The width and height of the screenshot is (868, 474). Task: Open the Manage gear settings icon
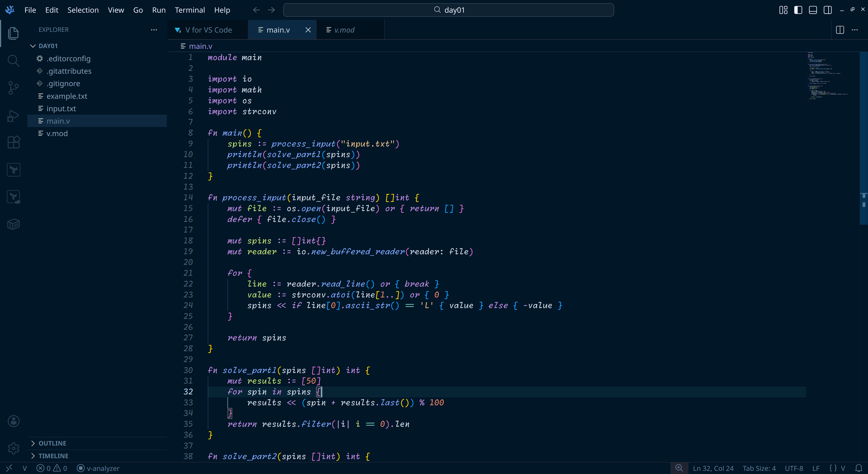(x=13, y=448)
